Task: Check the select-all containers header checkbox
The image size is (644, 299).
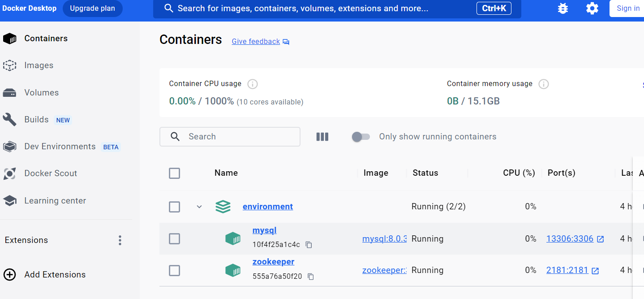Action: point(175,173)
